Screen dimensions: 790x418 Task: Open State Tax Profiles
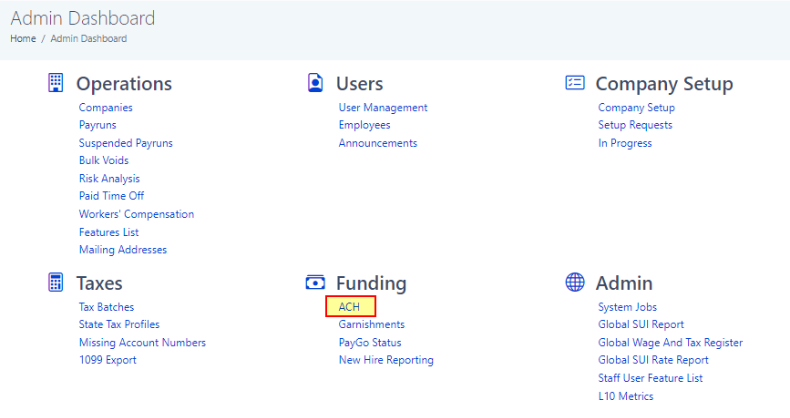coord(119,324)
